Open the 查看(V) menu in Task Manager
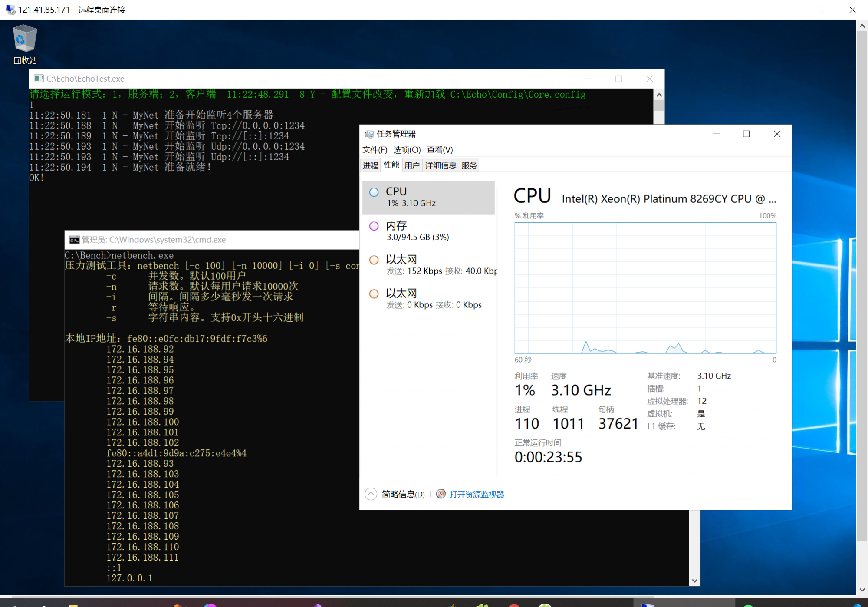 point(440,150)
